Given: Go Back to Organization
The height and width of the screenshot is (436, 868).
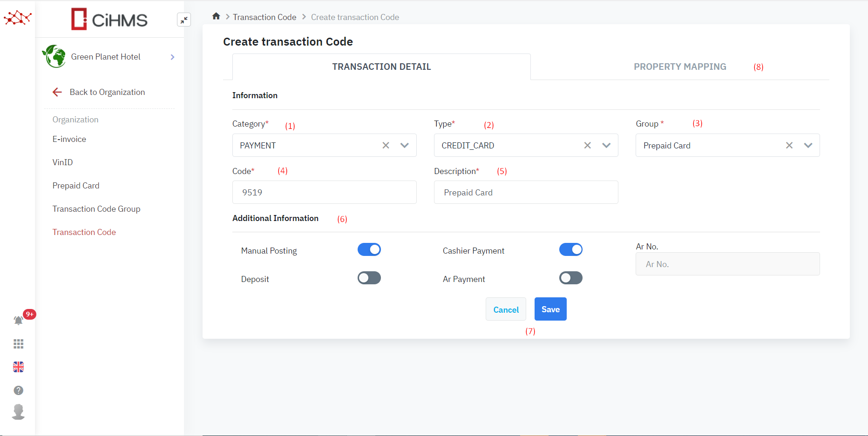Looking at the screenshot, I should click(x=107, y=92).
